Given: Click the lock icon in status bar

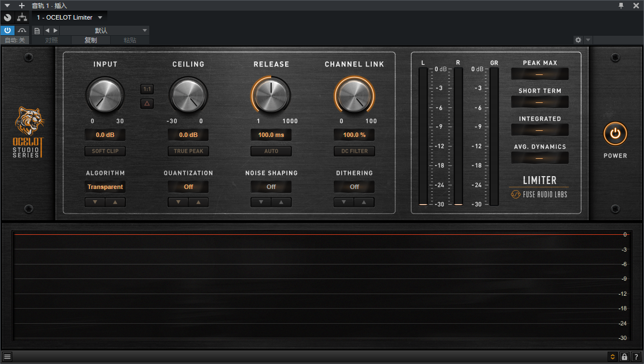Looking at the screenshot, I should pos(624,357).
